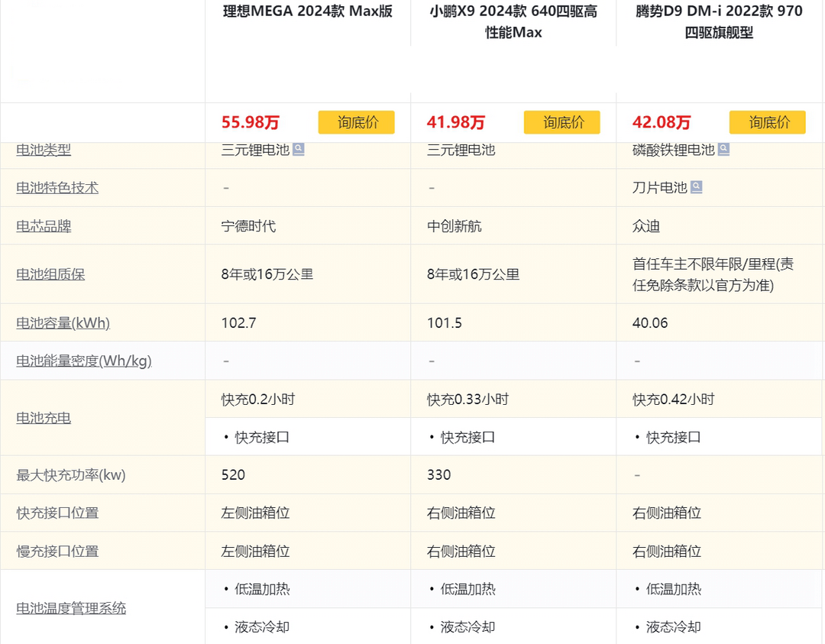Image resolution: width=825 pixels, height=644 pixels.
Task: Click the 42.08万 price
Action: [x=662, y=122]
